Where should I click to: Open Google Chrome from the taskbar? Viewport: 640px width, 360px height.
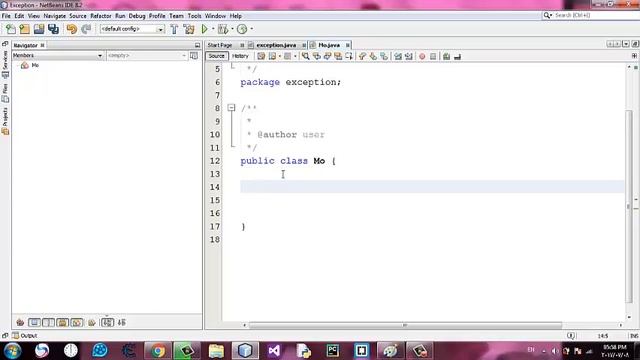pos(158,351)
